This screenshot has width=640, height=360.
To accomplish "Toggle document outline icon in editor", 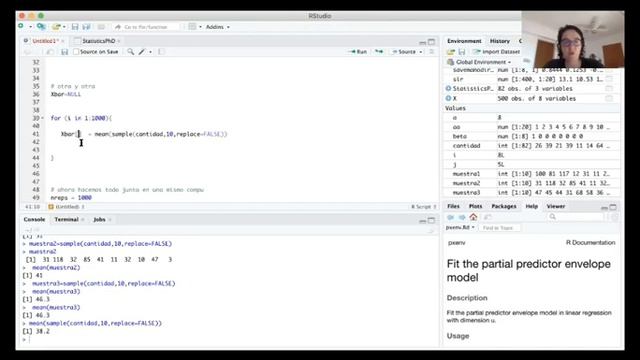I will pyautogui.click(x=431, y=52).
